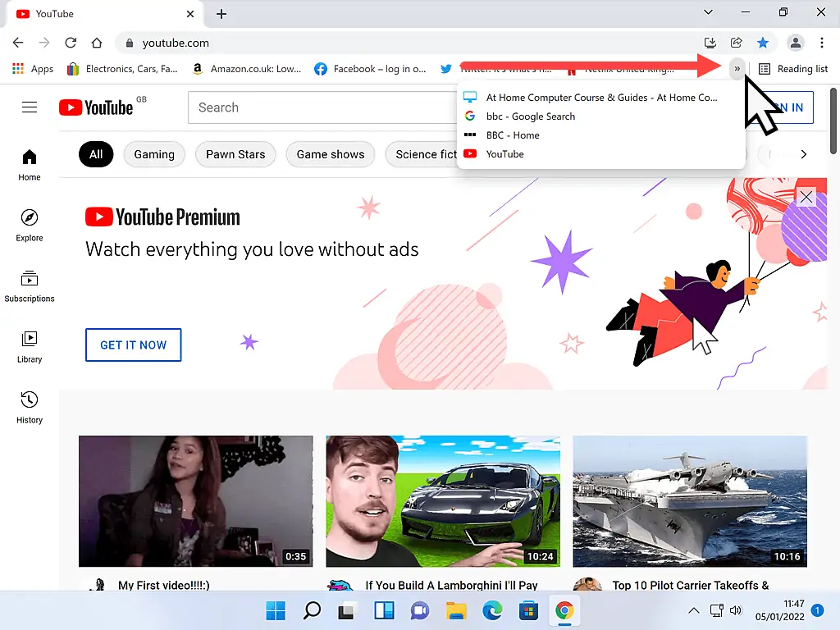The width and height of the screenshot is (840, 630).
Task: Click the blue star to edit the bookmark
Action: pyautogui.click(x=764, y=42)
